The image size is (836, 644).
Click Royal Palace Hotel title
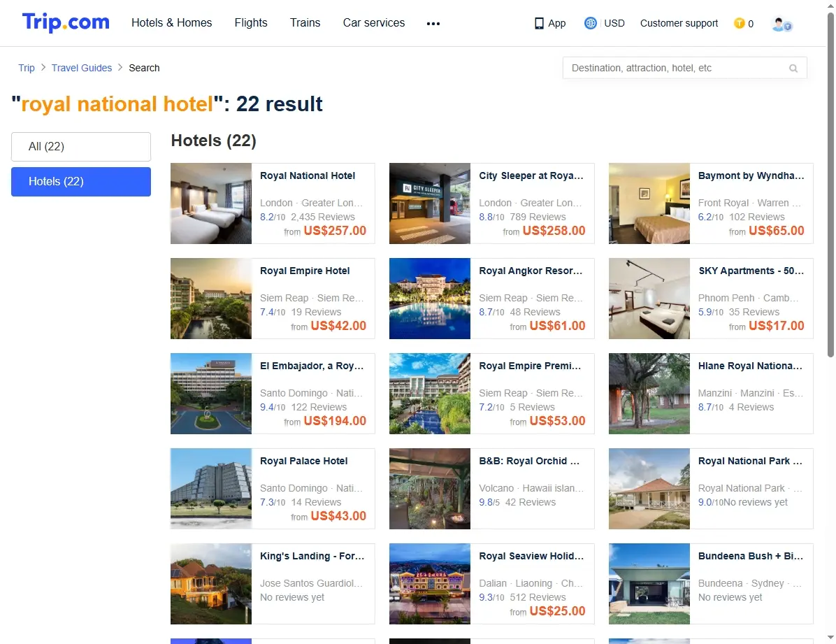pyautogui.click(x=304, y=461)
